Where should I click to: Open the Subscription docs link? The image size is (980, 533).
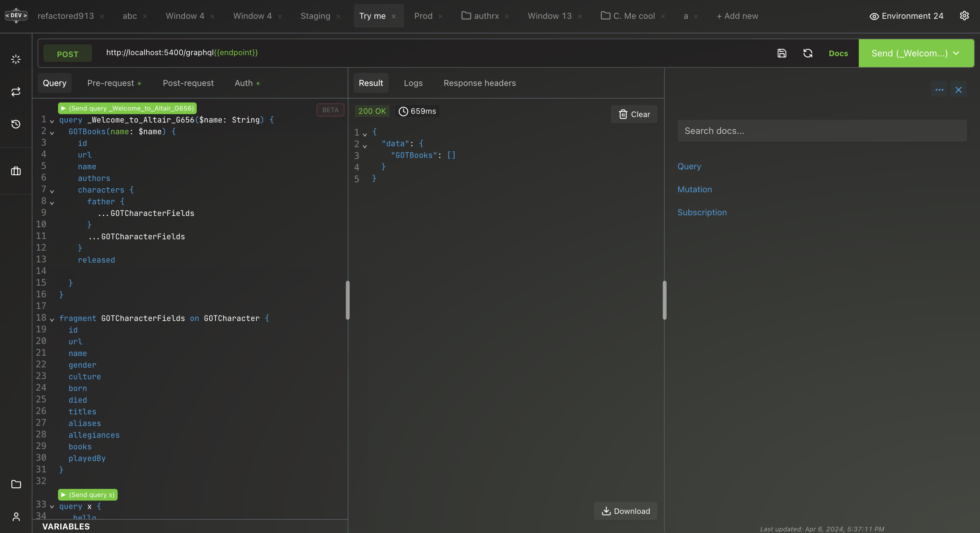point(702,212)
